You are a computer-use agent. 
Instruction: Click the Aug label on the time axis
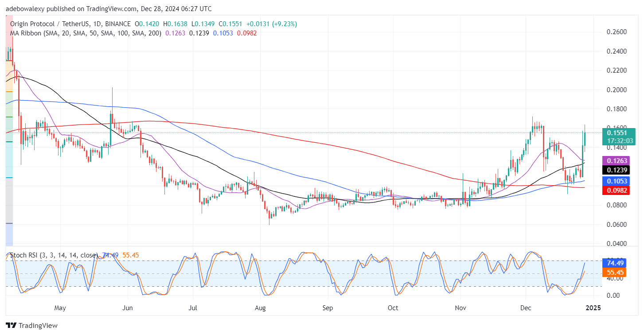(260, 308)
